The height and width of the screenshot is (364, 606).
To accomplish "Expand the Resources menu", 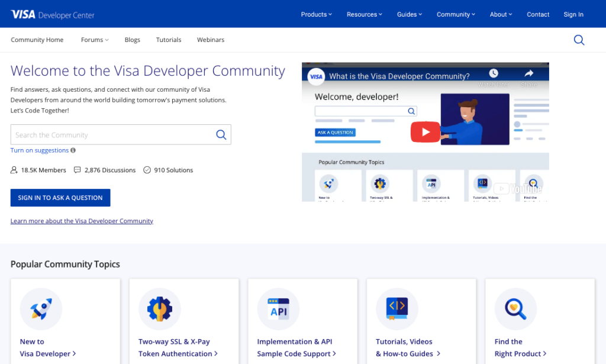I will click(364, 14).
